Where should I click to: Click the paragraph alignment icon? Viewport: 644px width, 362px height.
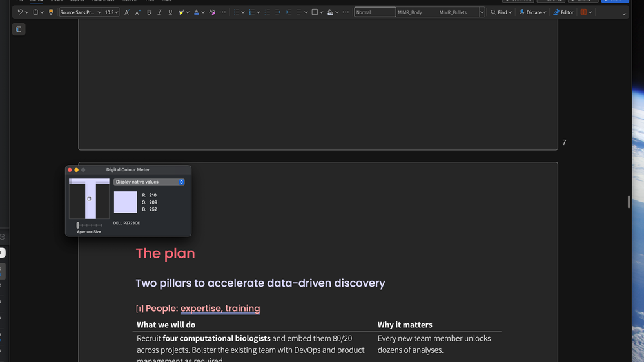coord(299,12)
